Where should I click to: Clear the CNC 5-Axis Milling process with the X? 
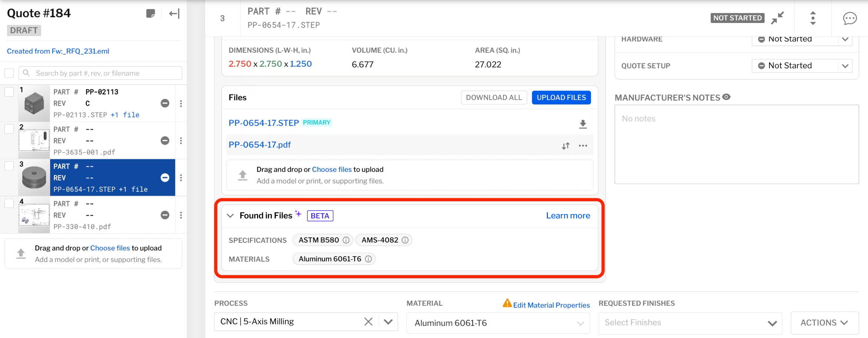point(368,321)
